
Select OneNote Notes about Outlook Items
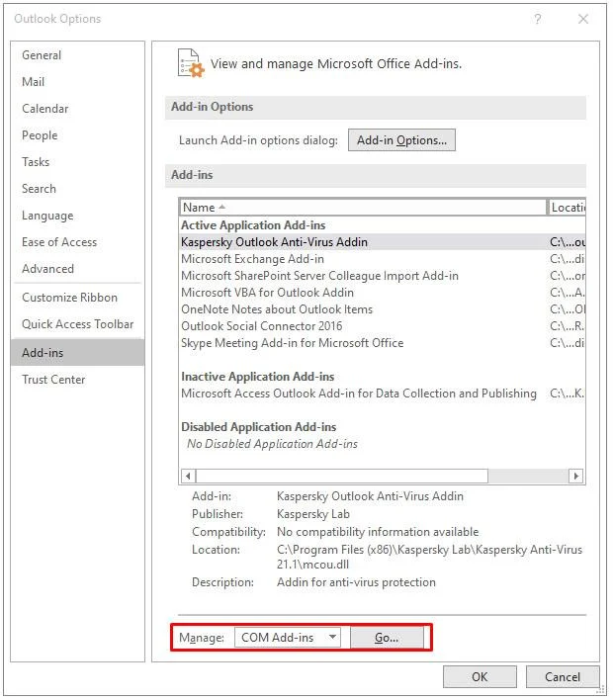tap(383, 309)
